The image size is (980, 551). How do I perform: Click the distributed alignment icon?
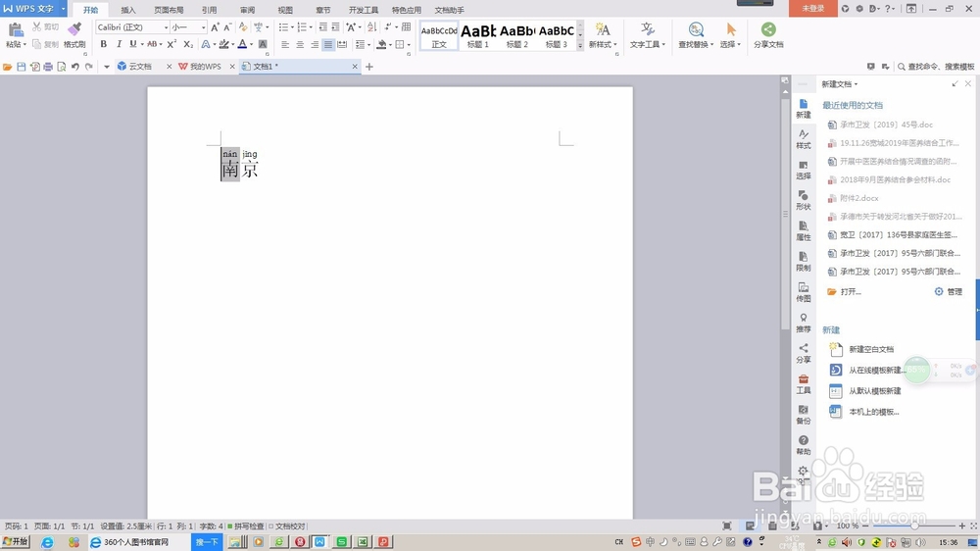click(x=342, y=44)
